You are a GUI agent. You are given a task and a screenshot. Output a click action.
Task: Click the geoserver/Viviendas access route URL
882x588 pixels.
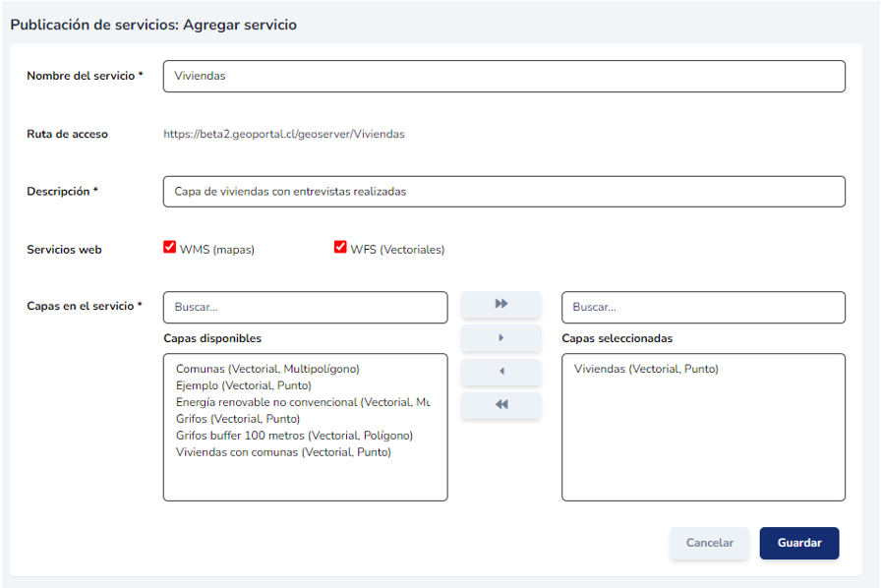point(284,134)
